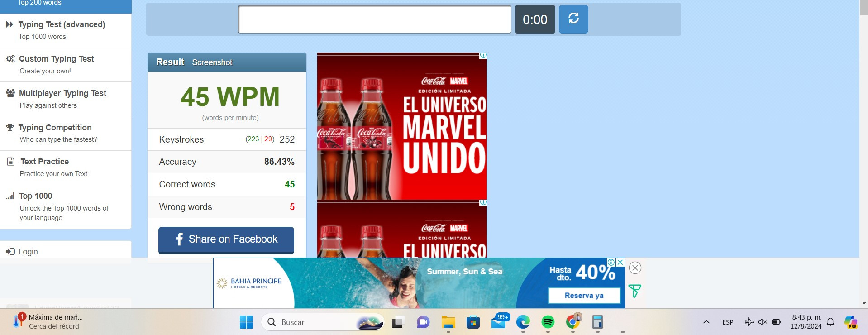The height and width of the screenshot is (335, 868).
Task: Click the 0:00 timer display
Action: 535,19
